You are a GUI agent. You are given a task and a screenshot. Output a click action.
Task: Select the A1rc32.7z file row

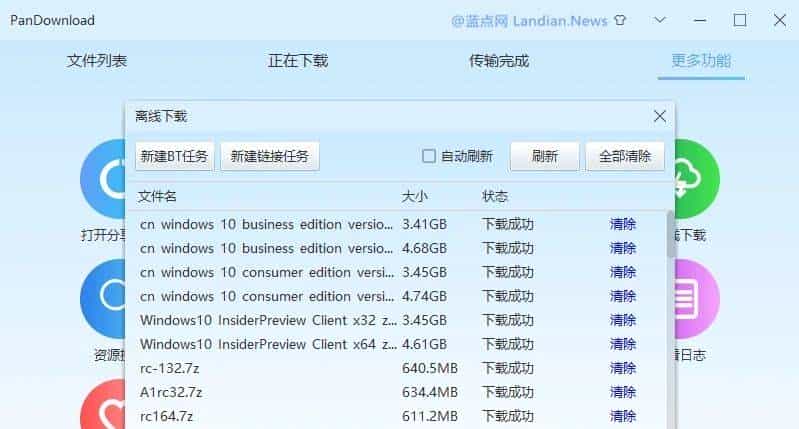coord(396,392)
